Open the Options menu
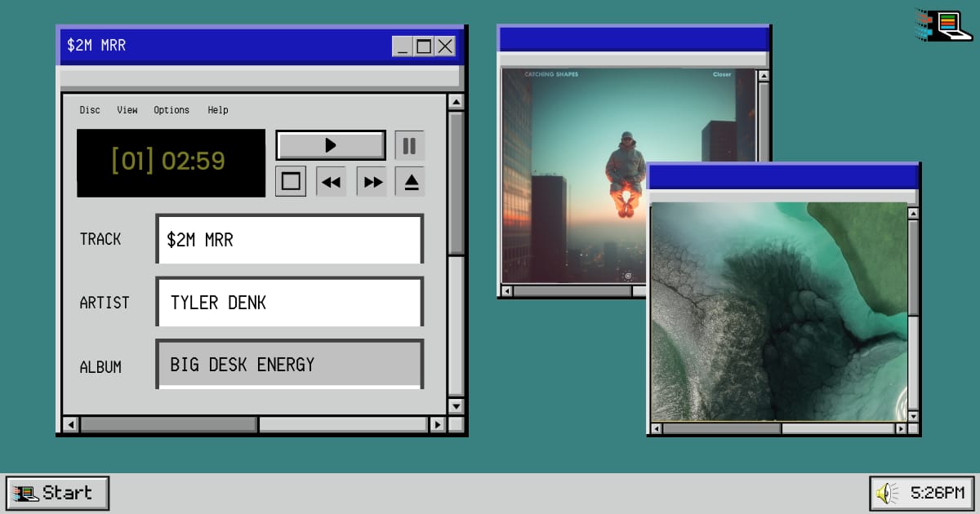 [171, 110]
